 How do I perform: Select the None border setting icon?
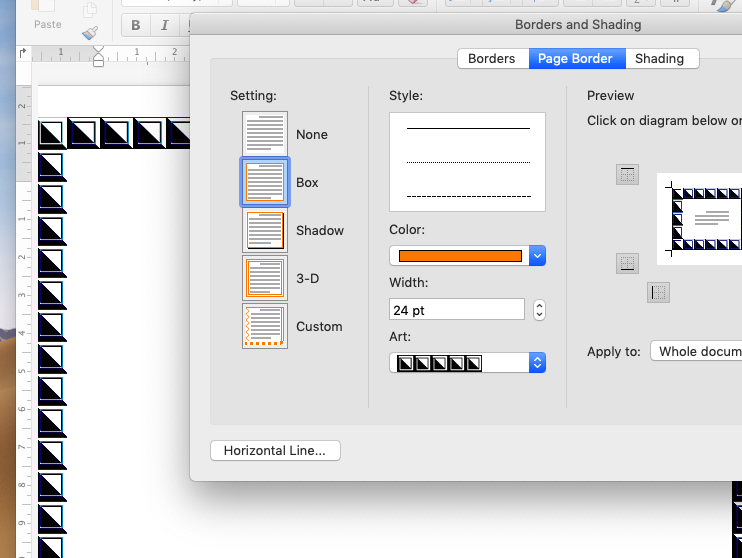[x=265, y=134]
